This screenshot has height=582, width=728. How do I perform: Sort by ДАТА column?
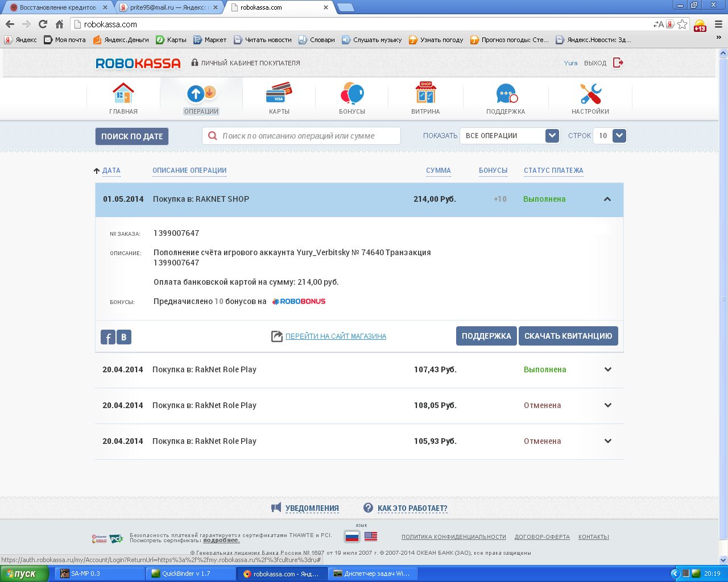[x=111, y=171]
